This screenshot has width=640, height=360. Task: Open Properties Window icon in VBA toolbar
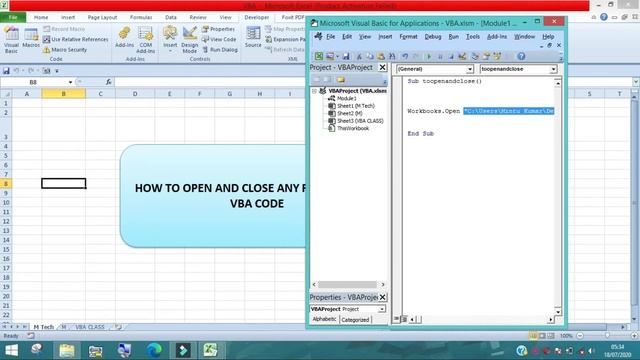click(486, 56)
